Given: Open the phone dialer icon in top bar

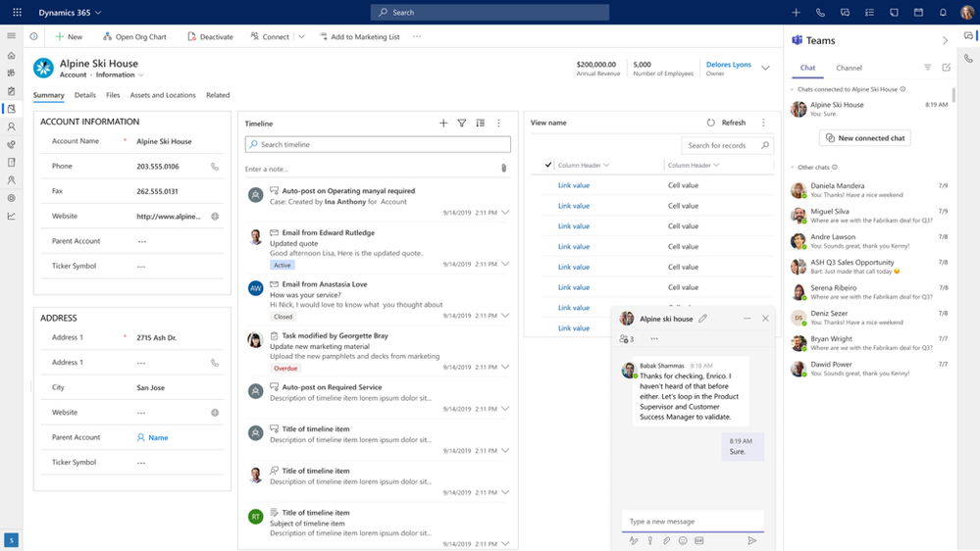Looking at the screenshot, I should click(x=820, y=12).
